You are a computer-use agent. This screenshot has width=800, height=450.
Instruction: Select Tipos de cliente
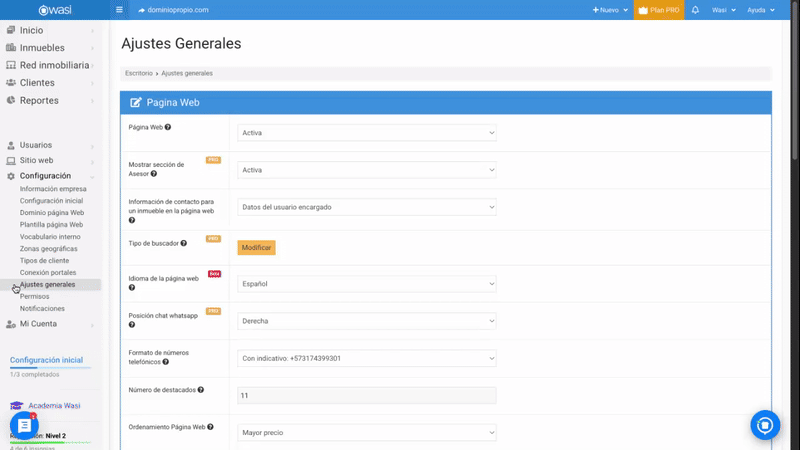44,261
